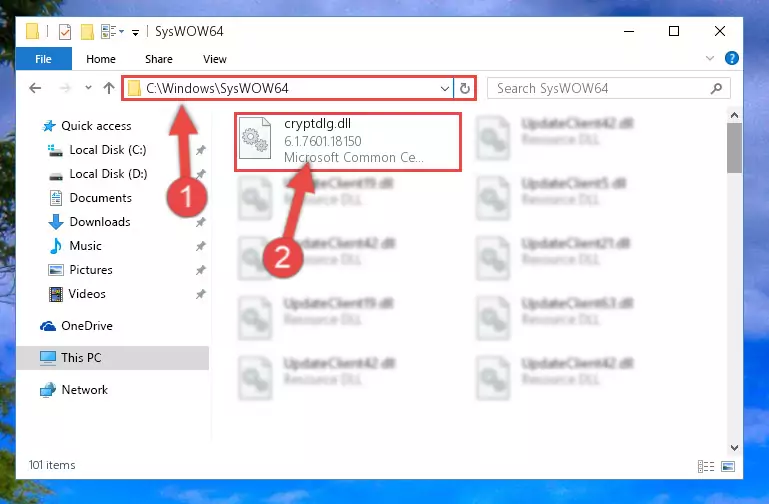The height and width of the screenshot is (504, 769).
Task: Switch to the Home ribbon tab
Action: coord(101,59)
